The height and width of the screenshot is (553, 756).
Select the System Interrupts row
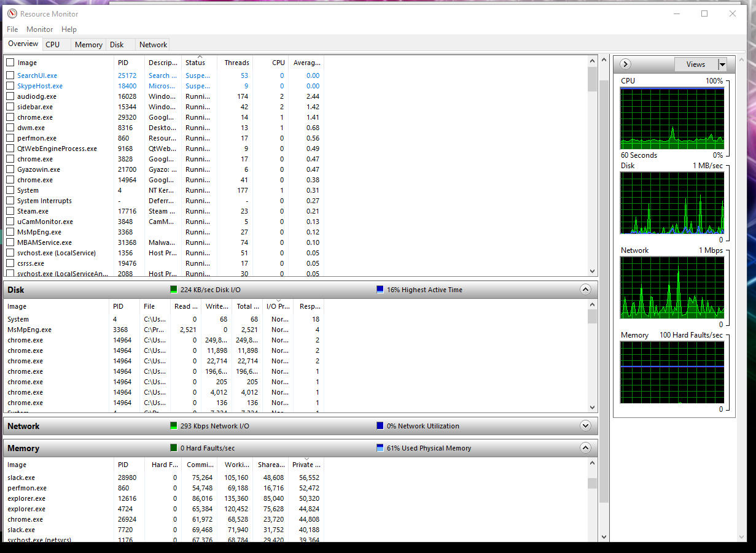[x=164, y=201]
